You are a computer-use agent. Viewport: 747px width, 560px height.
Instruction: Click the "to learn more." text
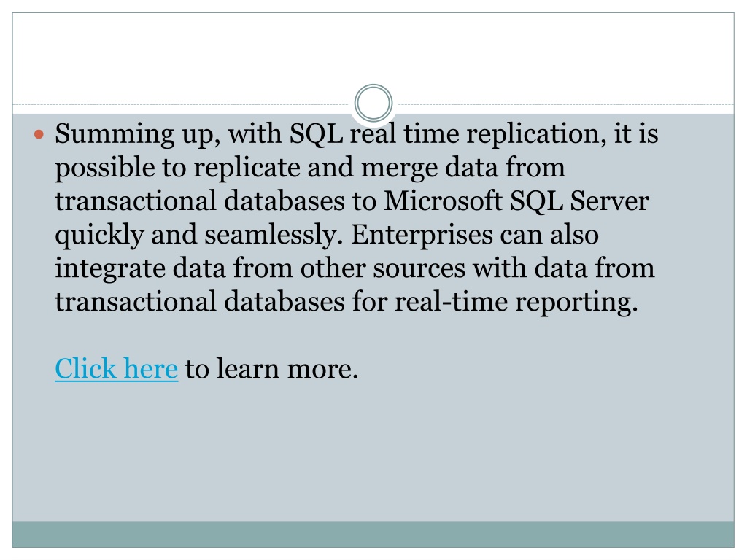(x=271, y=368)
